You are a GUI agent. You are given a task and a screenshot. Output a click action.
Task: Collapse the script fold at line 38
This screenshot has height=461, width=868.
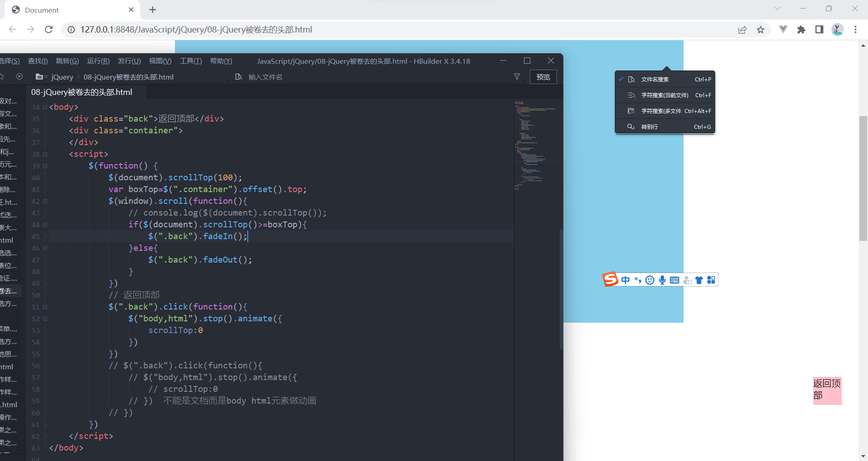pos(45,154)
